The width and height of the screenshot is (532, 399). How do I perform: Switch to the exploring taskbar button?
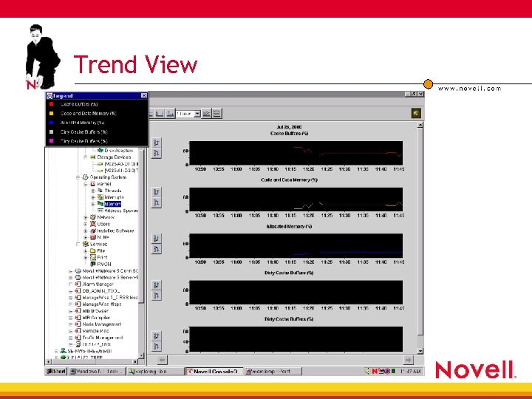click(155, 371)
